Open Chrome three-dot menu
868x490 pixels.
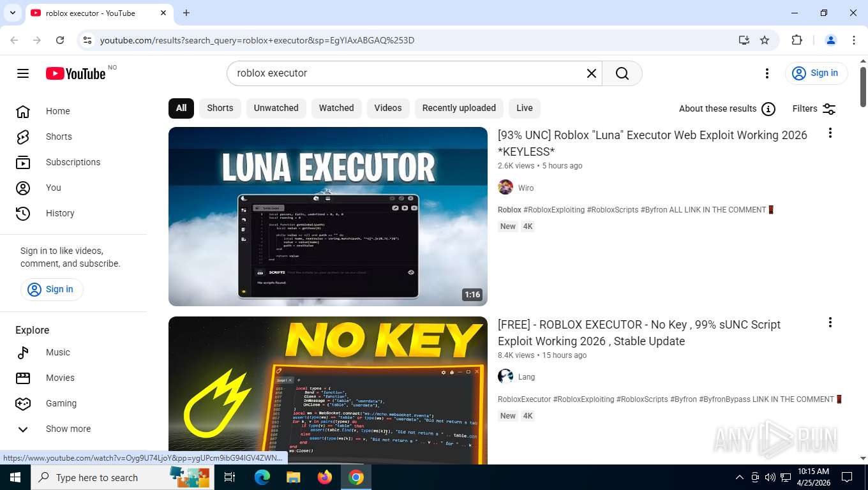point(854,40)
